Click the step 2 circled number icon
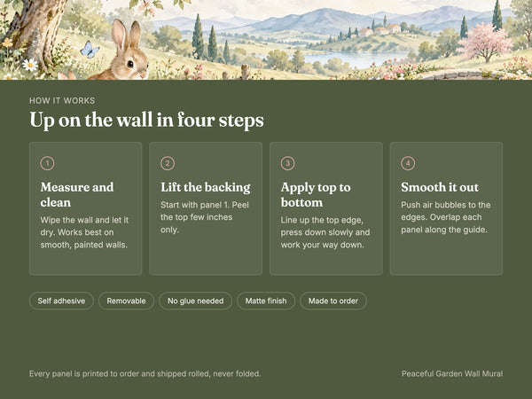The image size is (532, 399). coord(168,163)
